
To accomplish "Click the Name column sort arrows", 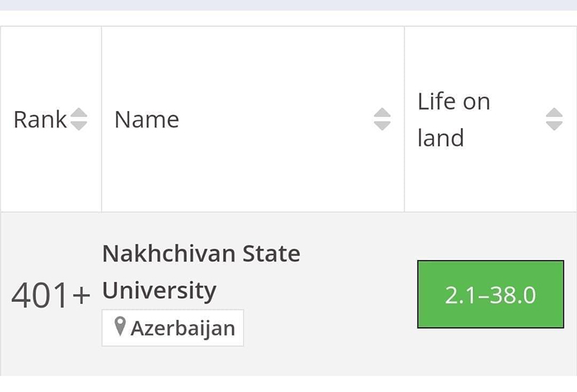I will point(382,119).
